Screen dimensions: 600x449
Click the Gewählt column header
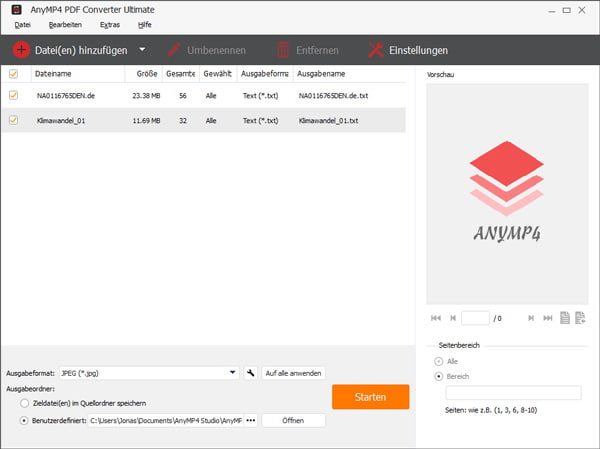pos(218,73)
